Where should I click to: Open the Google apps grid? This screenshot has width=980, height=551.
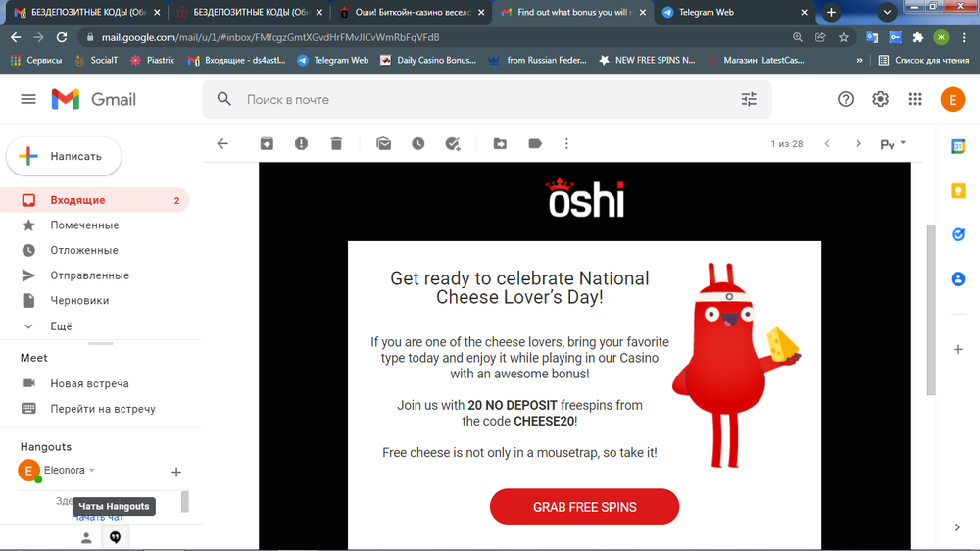[915, 99]
